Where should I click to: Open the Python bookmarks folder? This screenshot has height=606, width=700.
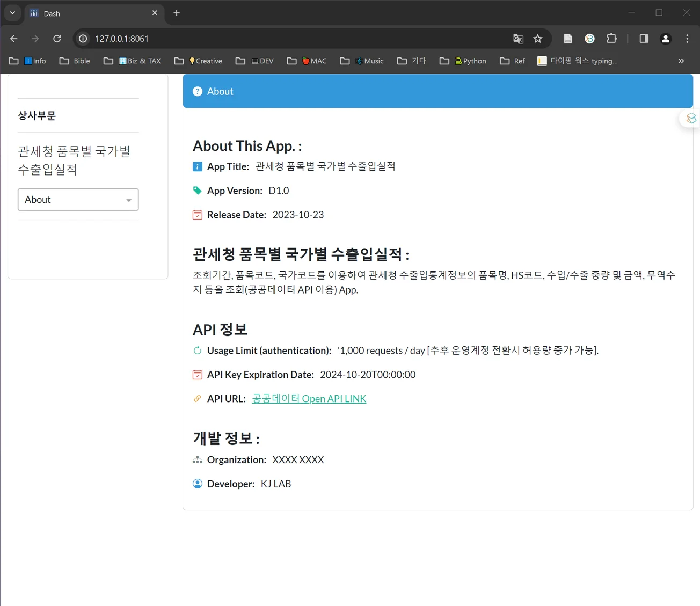click(463, 61)
